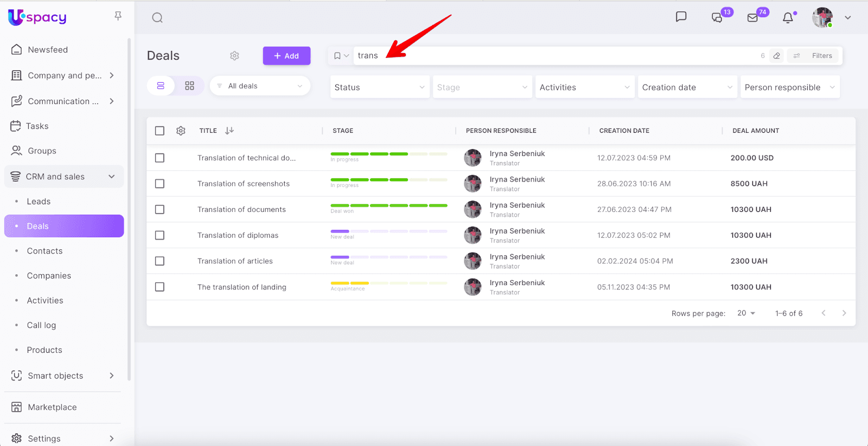Click the Deals settings gear icon
The height and width of the screenshot is (446, 868).
[x=234, y=56]
